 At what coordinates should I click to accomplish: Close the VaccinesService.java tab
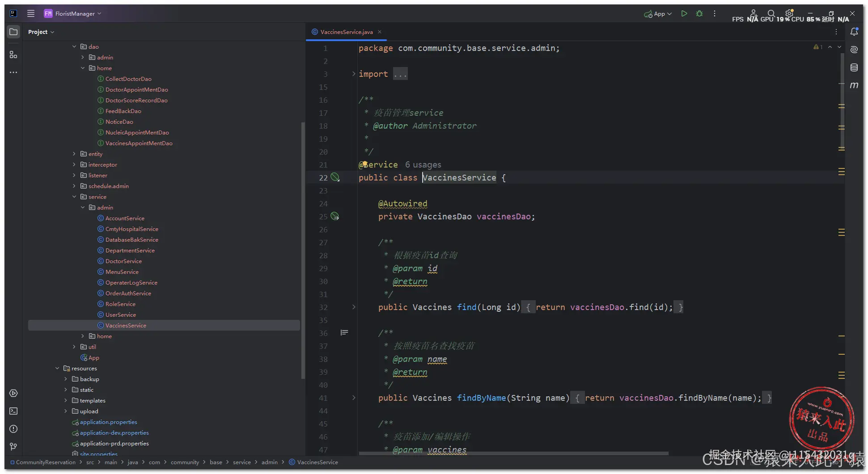tap(380, 32)
